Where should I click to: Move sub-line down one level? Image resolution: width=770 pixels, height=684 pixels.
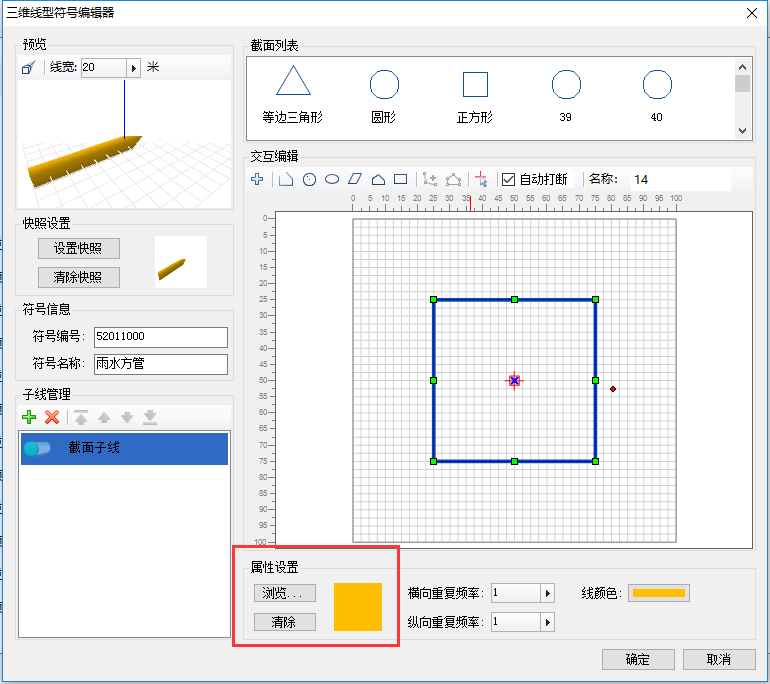(x=127, y=418)
